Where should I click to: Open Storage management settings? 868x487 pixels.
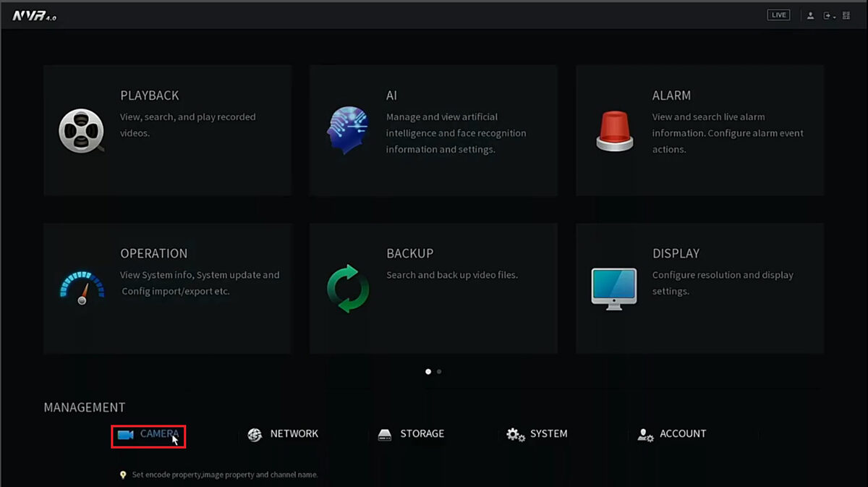point(412,434)
